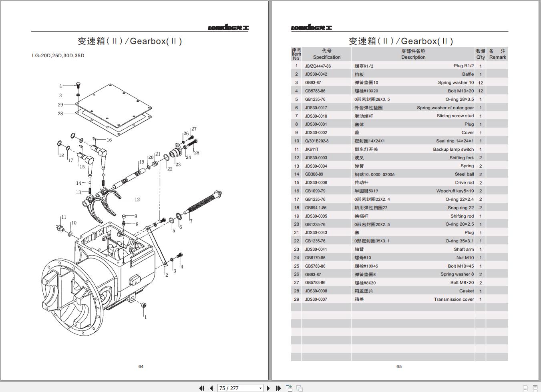541x392 pixels.
Task: Click 'Sliding screw stud' description
Action: click(455, 116)
